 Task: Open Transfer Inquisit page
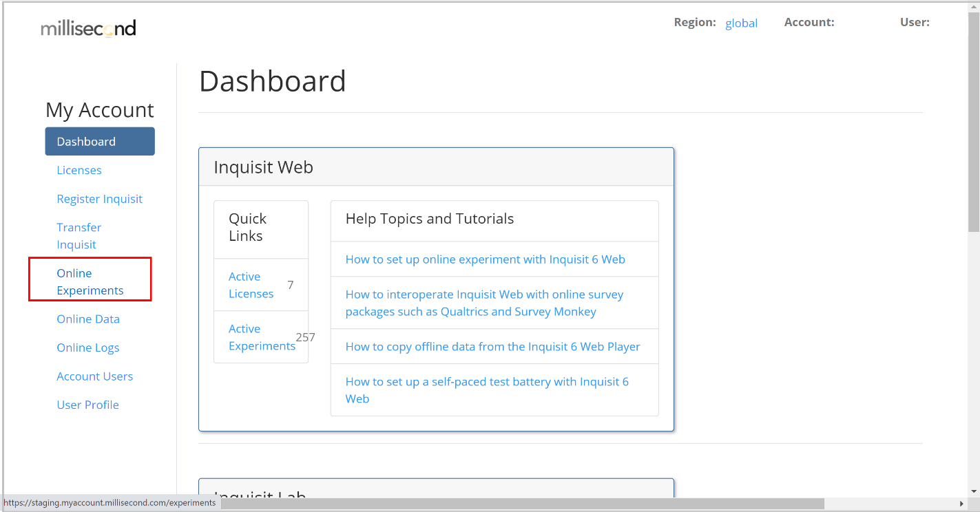coord(79,236)
